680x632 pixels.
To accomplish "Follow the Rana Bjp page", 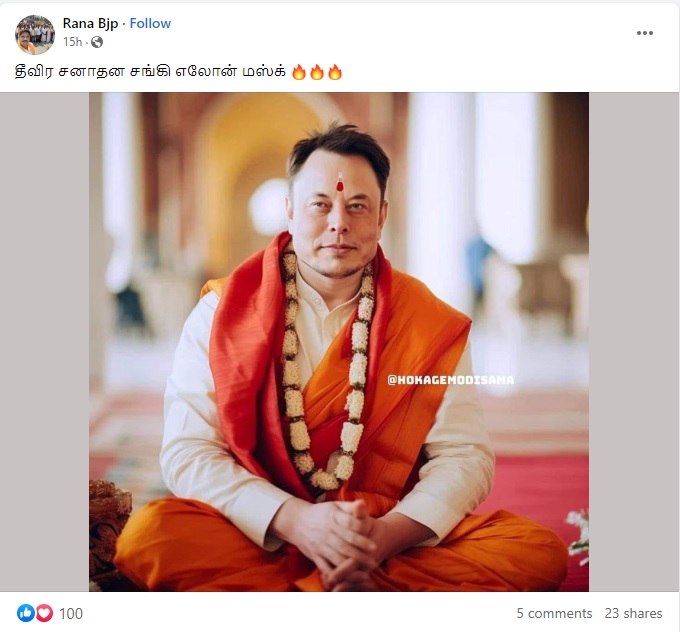I will click(150, 23).
